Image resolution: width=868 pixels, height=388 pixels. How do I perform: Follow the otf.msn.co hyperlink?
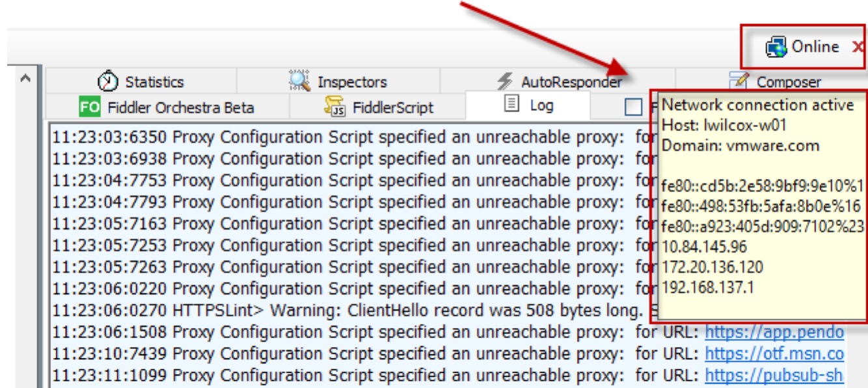(x=774, y=353)
